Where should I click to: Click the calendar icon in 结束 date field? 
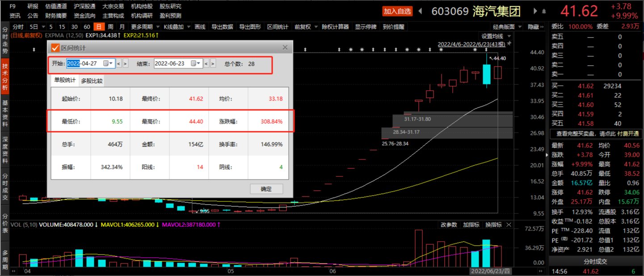pyautogui.click(x=193, y=63)
